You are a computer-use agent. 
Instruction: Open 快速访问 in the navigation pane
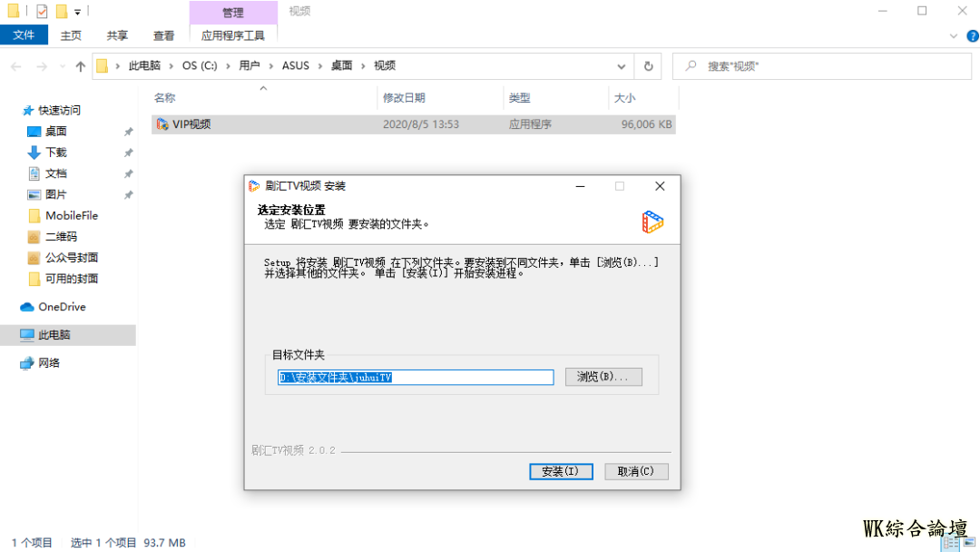[59, 111]
